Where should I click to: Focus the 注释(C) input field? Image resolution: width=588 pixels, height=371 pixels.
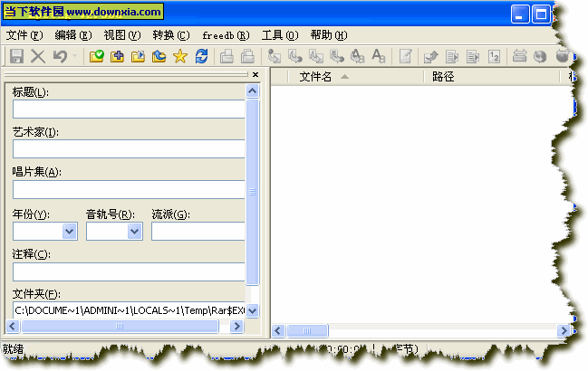click(x=129, y=271)
